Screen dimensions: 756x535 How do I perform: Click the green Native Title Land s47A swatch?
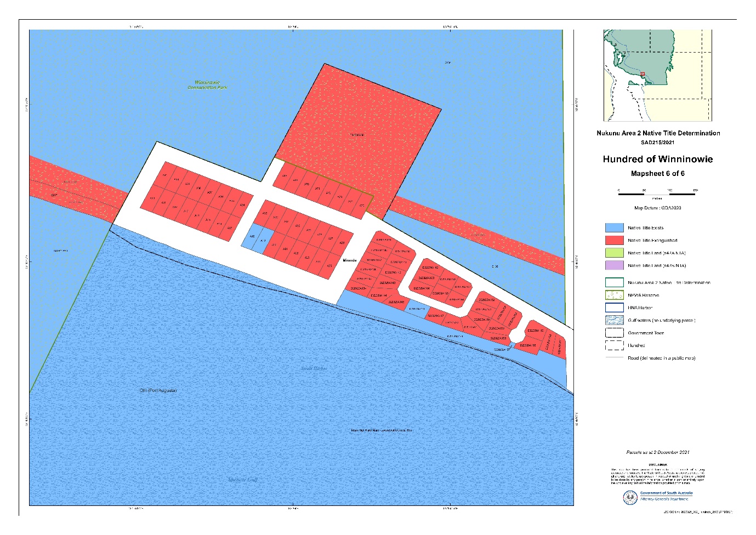pyautogui.click(x=615, y=253)
